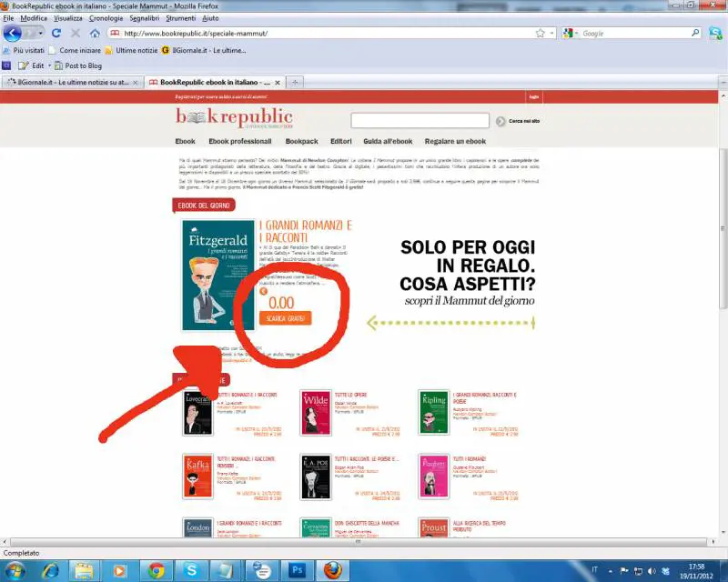Go to the browser Home page icon
Screen dimensions: 728x582
click(95, 34)
